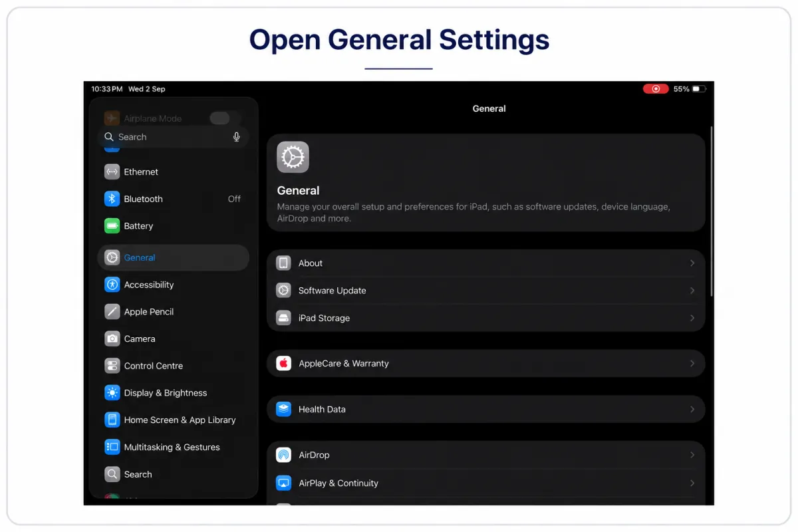The image size is (798, 532).
Task: Click the Bluetooth 'Off' status text
Action: point(234,199)
